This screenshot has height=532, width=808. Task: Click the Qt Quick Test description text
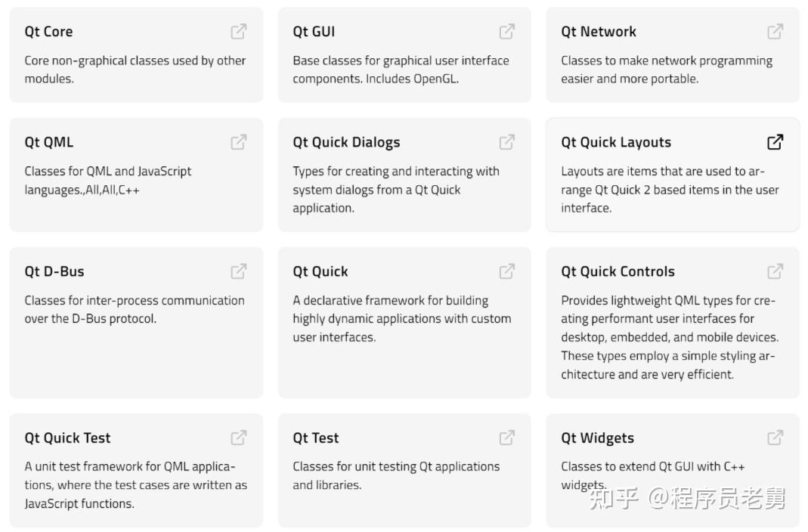click(x=135, y=484)
